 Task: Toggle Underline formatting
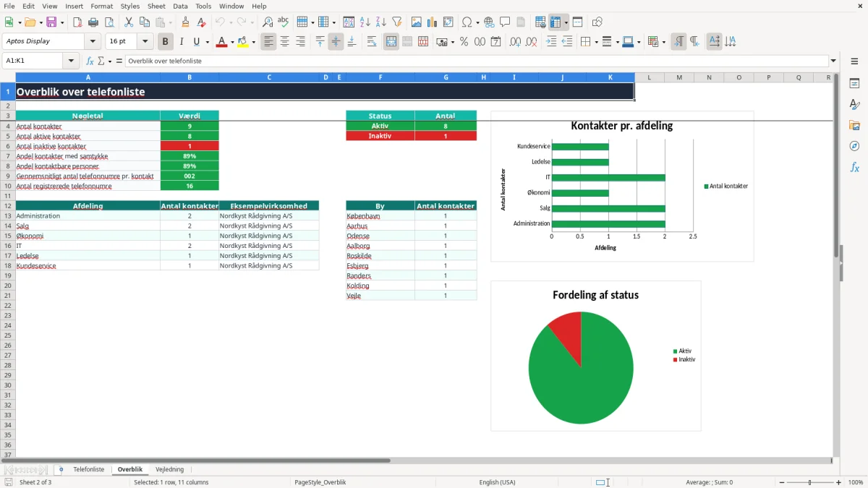pos(196,42)
